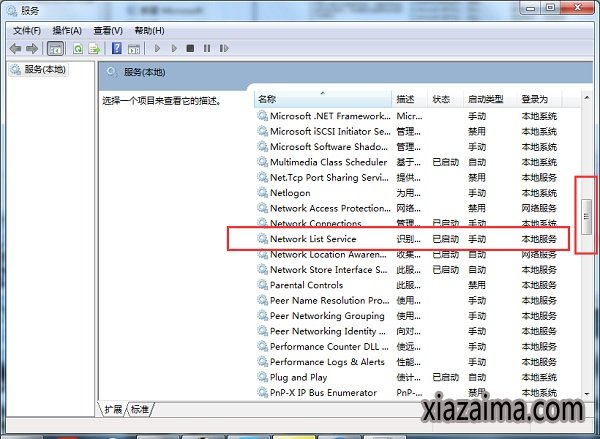Screen dimensions: 600x439
Task: Click 禁用 startup type of Parental Controls
Action: [x=477, y=285]
